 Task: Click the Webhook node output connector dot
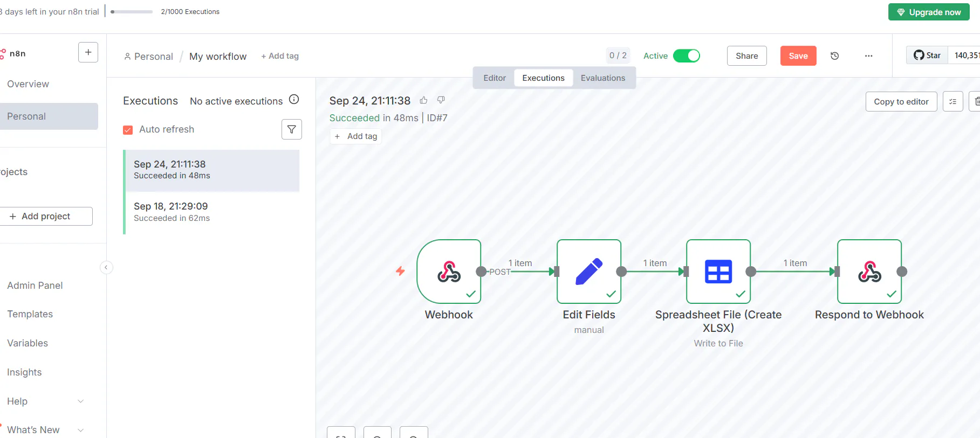click(x=481, y=272)
